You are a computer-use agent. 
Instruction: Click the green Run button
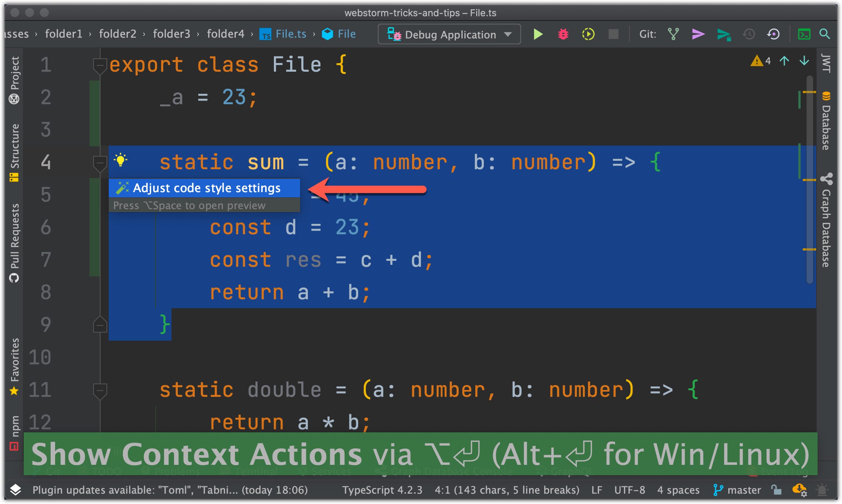[538, 34]
